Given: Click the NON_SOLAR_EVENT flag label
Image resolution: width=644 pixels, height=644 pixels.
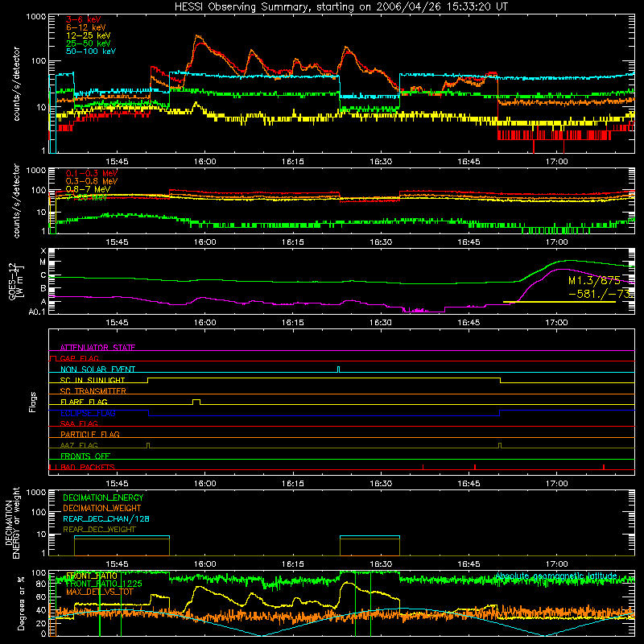Looking at the screenshot, I should point(97,369).
